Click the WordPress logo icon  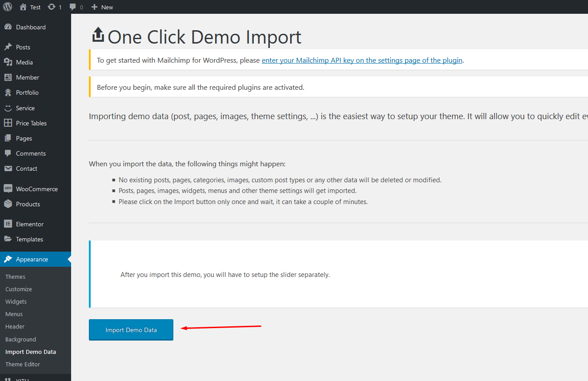8,7
